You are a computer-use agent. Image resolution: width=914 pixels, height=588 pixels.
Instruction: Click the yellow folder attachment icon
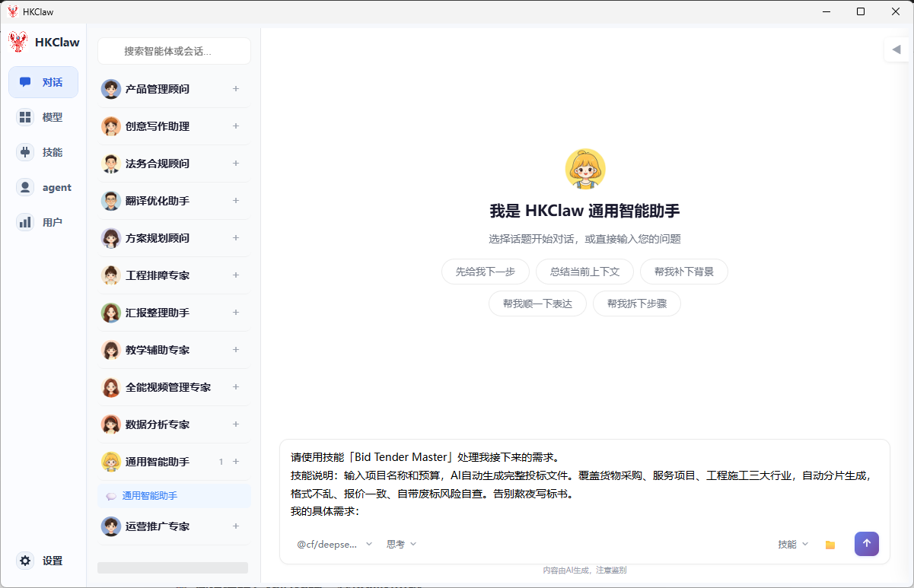pos(830,545)
